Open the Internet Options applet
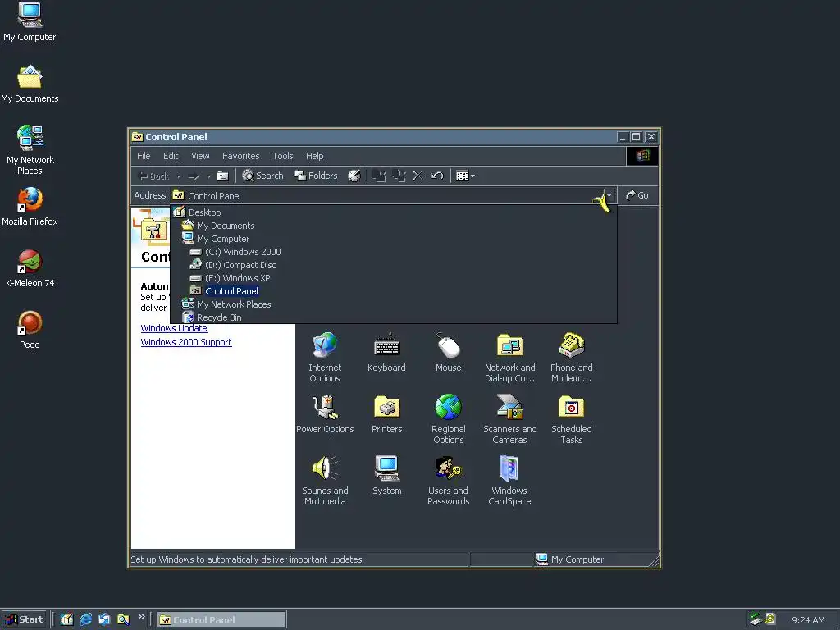 pyautogui.click(x=325, y=357)
